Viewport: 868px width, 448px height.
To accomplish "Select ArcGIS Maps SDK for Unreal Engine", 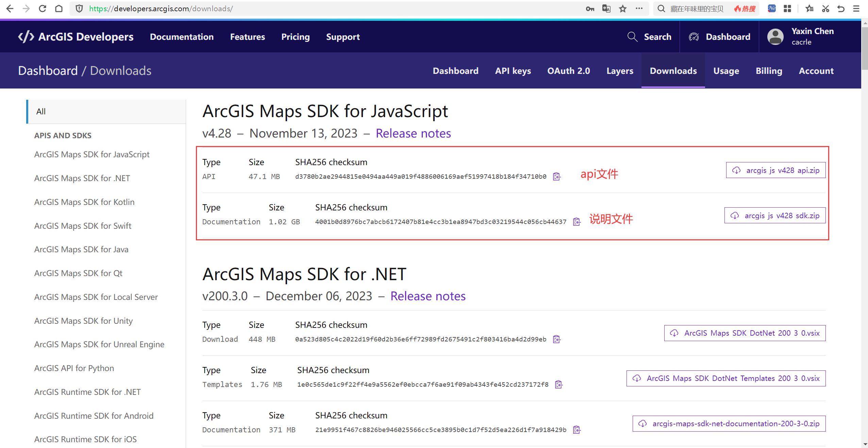I will click(x=99, y=344).
